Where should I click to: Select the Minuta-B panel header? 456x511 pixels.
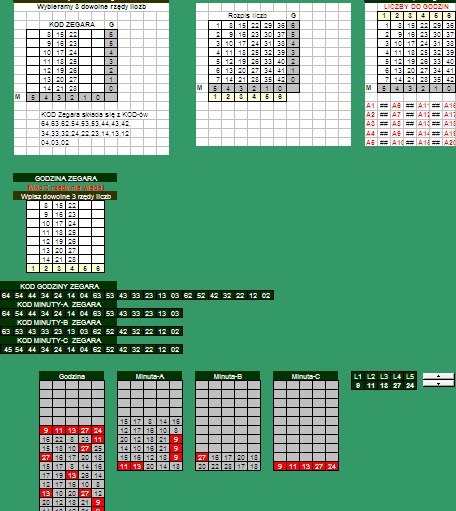coord(228,376)
